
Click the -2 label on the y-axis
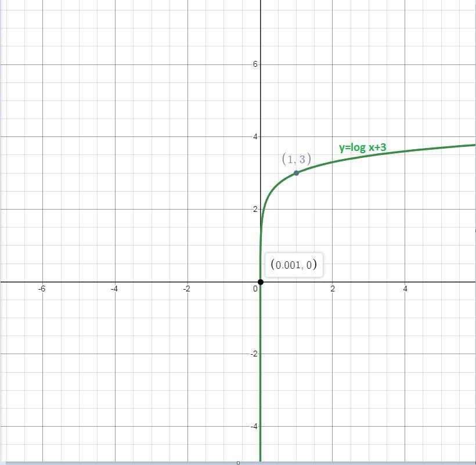pos(254,354)
